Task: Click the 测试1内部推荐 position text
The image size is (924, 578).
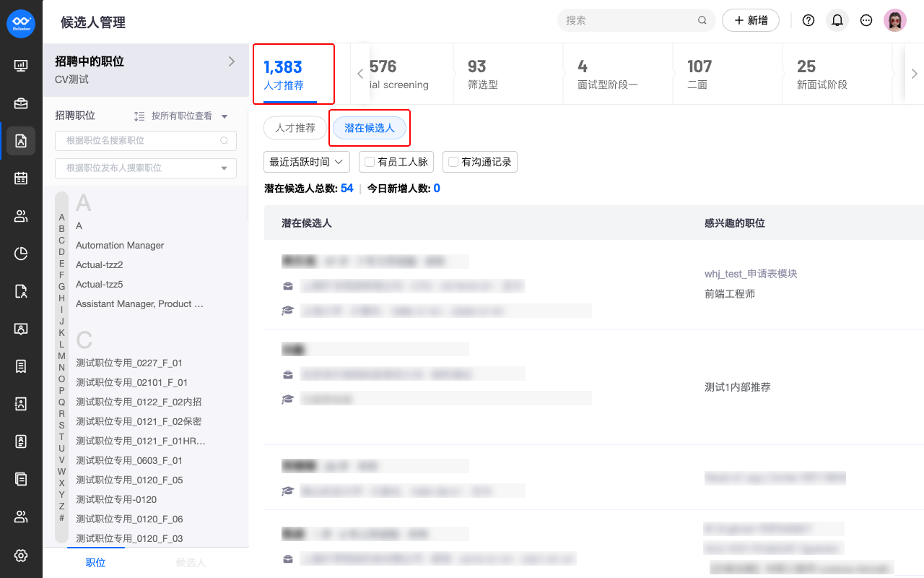Action: tap(738, 387)
